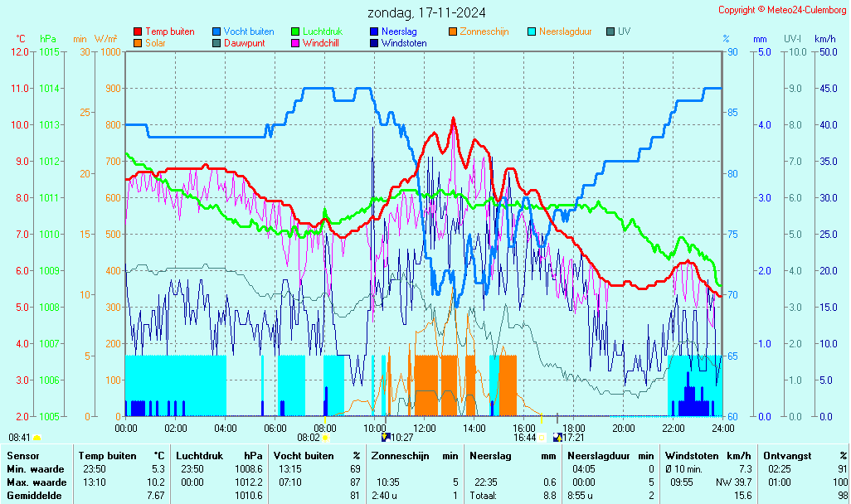Click the moon icon beside 17:21
Image resolution: width=851 pixels, height=504 pixels.
pyautogui.click(x=557, y=437)
